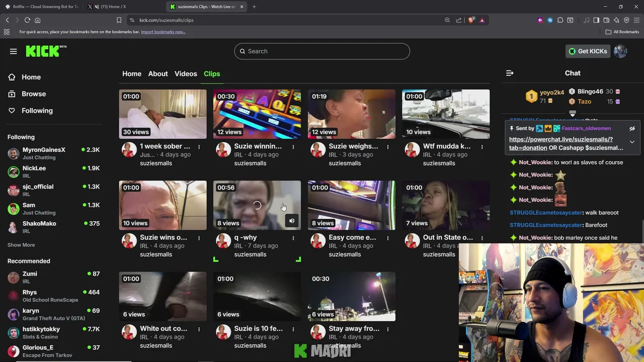Play the '1 week sober' clip thumbnail
644x362 pixels.
coord(163,114)
